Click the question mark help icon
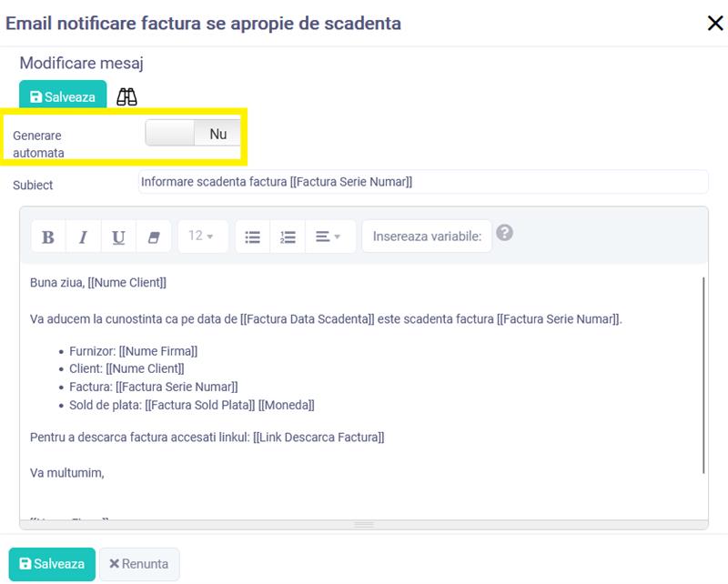The width and height of the screenshot is (728, 584). 505,233
